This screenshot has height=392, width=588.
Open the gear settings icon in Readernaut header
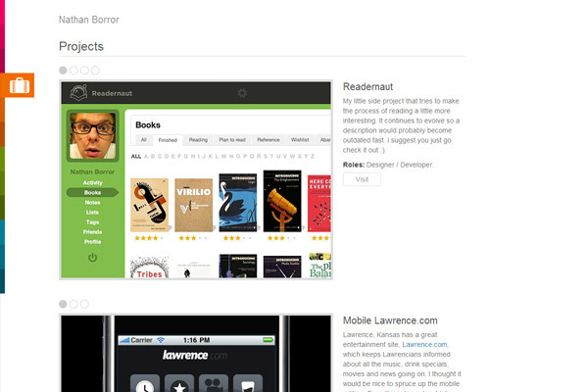tap(242, 93)
